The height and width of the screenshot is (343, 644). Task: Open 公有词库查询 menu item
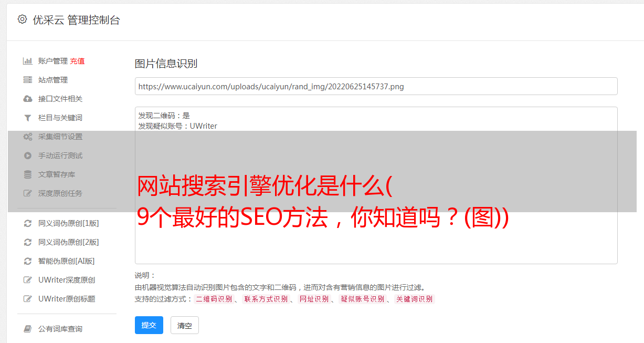click(x=60, y=329)
